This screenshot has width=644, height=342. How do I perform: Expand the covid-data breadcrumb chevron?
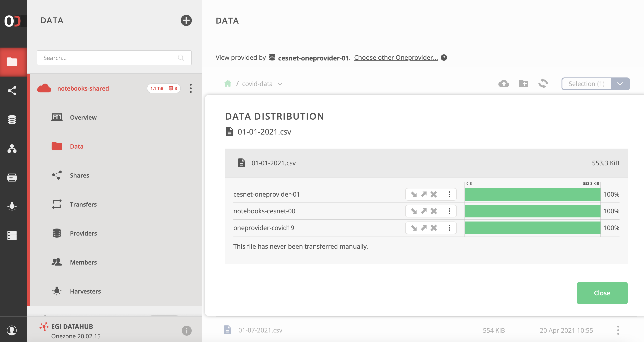coord(280,84)
